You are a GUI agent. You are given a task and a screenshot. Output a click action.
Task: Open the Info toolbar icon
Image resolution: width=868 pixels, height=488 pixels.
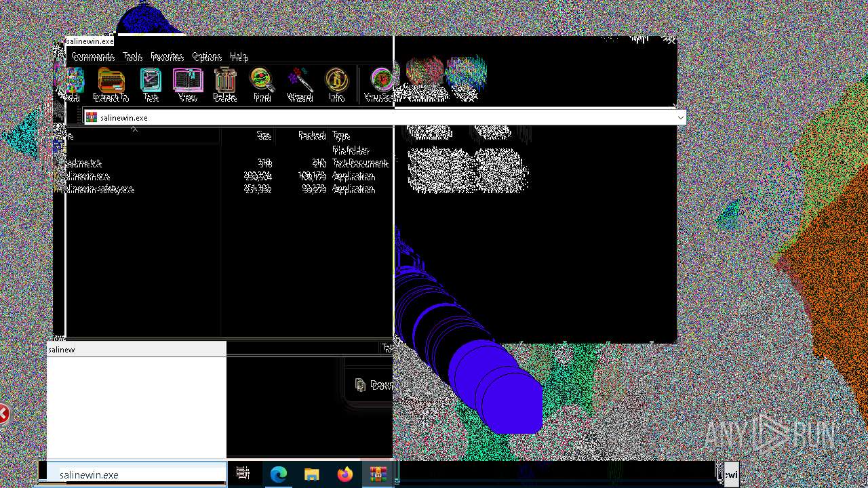click(x=336, y=84)
